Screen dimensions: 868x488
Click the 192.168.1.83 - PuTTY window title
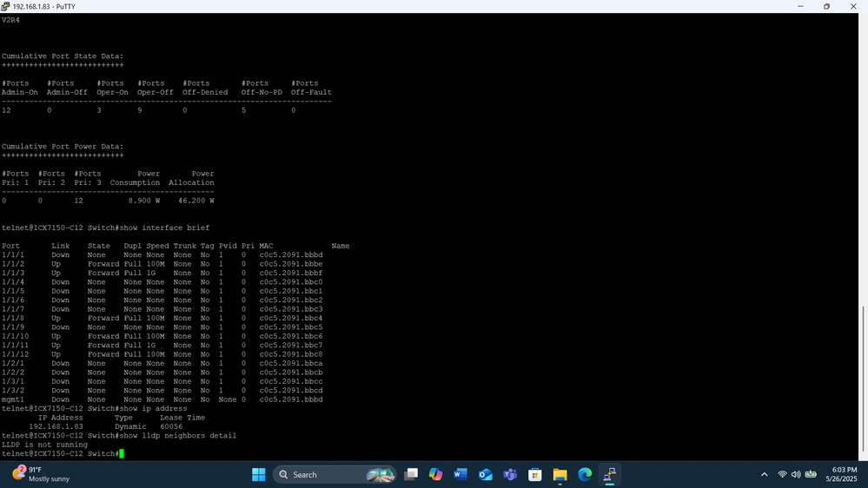[x=44, y=7]
